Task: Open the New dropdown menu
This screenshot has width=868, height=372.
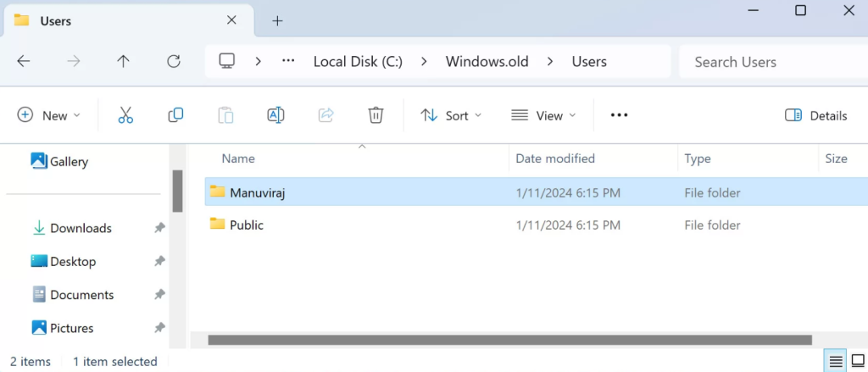Action: pos(49,115)
